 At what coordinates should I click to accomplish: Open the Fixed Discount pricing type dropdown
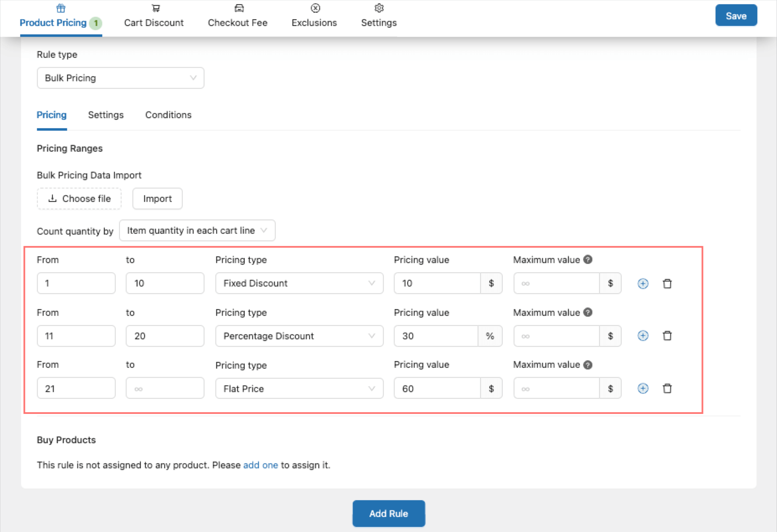(299, 284)
